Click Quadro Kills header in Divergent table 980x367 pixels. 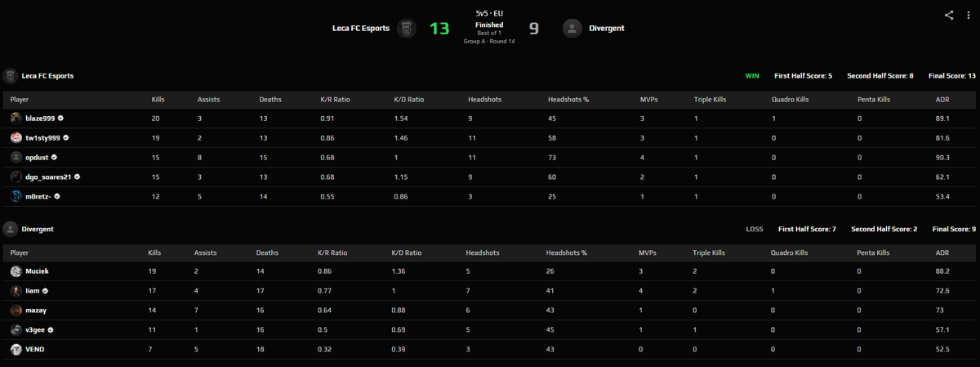coord(791,252)
